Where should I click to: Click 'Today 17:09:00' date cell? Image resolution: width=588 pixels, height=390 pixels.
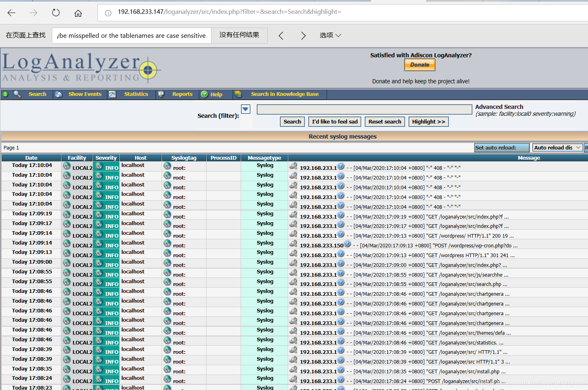[x=32, y=262]
